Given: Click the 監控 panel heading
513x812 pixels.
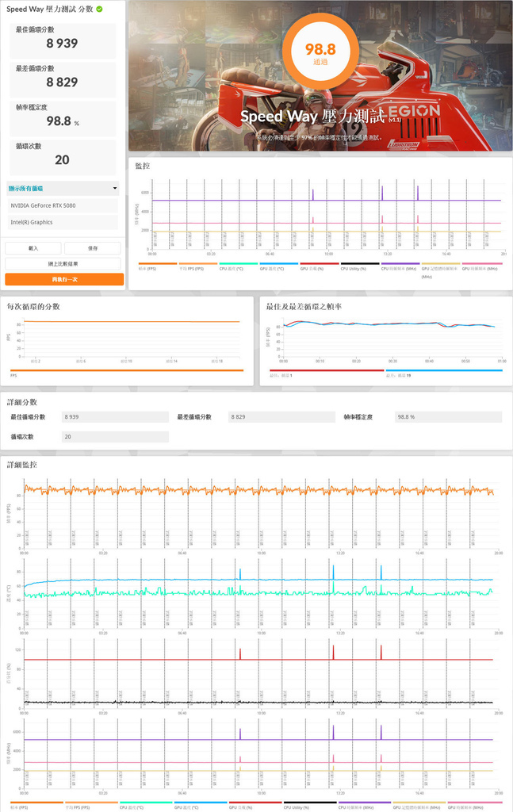Looking at the screenshot, I should [143, 166].
